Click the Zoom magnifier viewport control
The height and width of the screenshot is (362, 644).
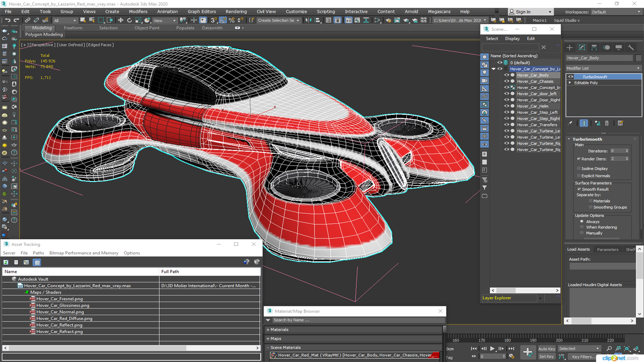click(x=609, y=349)
